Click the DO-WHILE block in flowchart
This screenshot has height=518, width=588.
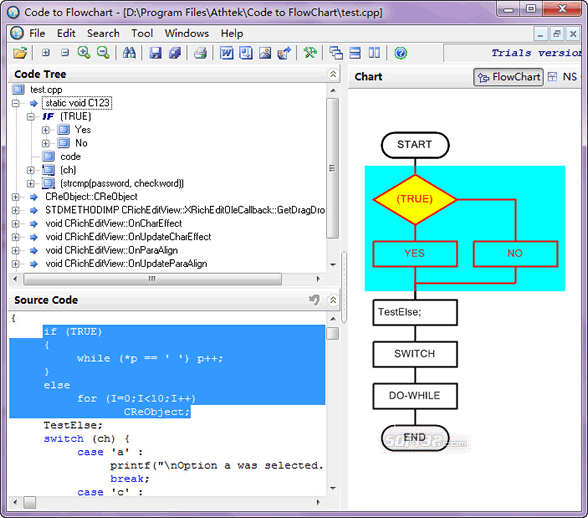(x=415, y=396)
